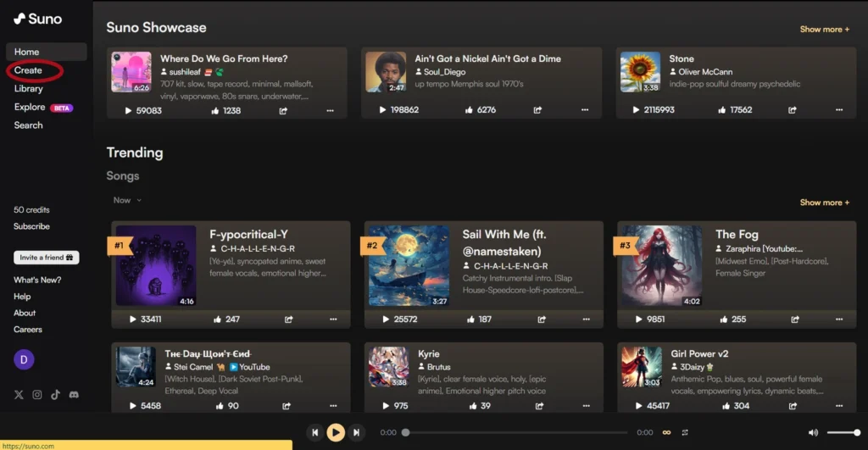868x450 pixels.
Task: Open The Fog cover thumbnail
Action: click(x=662, y=266)
